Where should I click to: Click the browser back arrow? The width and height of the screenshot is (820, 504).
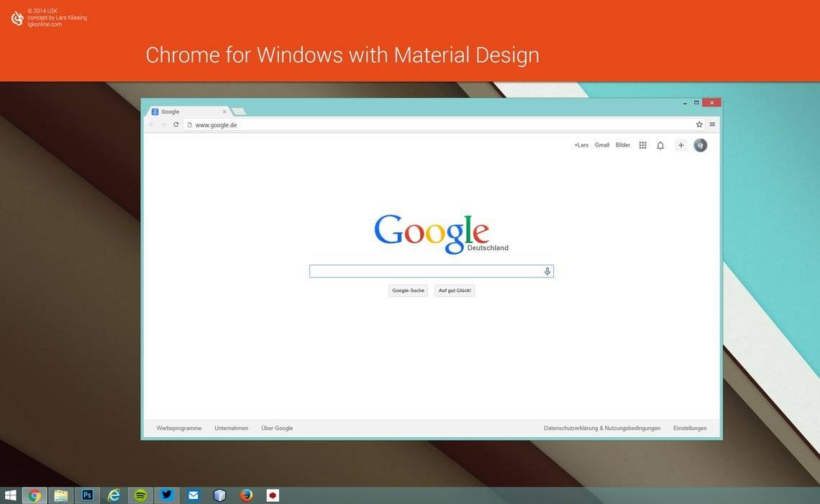pyautogui.click(x=151, y=124)
